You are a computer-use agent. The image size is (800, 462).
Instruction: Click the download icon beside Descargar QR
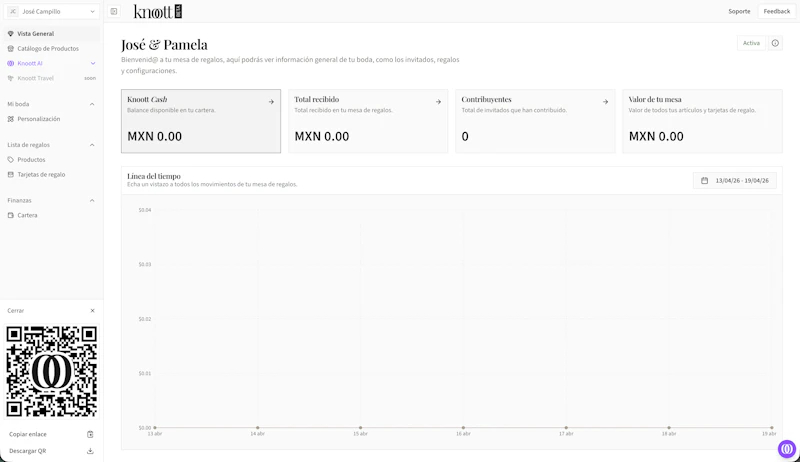point(90,451)
